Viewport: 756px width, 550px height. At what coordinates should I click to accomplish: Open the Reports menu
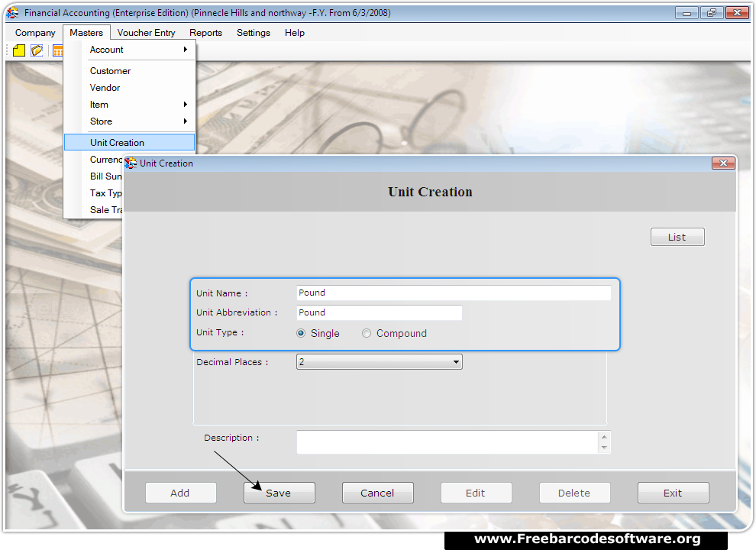tap(206, 33)
